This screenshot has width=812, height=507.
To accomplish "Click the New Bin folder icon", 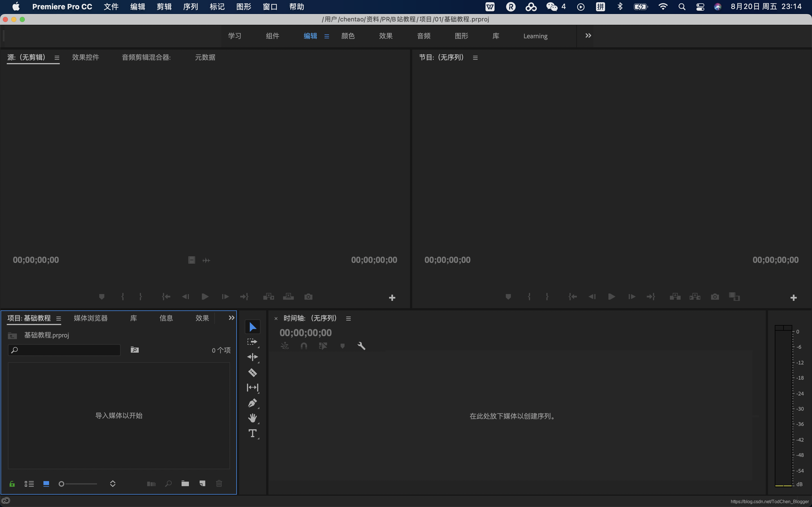I will pyautogui.click(x=185, y=484).
